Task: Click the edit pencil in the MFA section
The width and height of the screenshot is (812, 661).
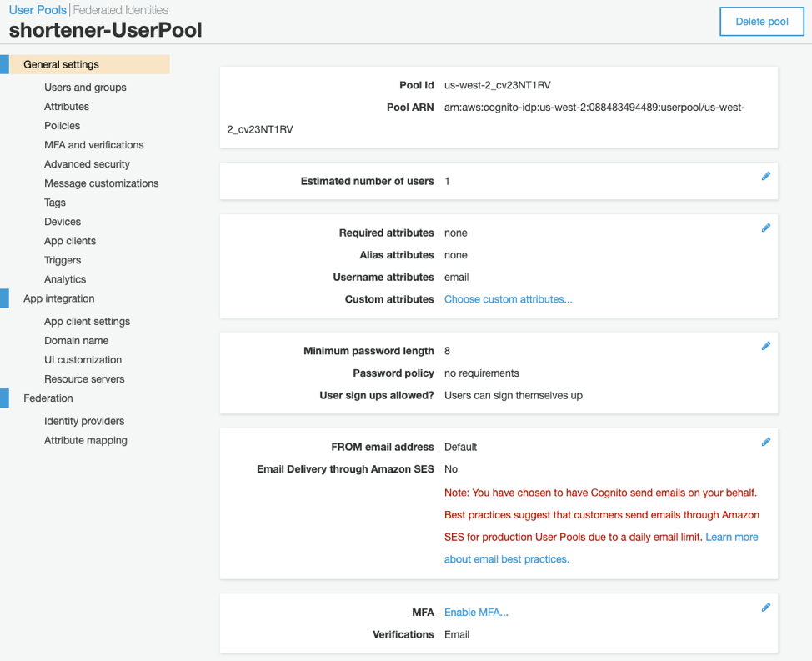Action: pyautogui.click(x=766, y=607)
